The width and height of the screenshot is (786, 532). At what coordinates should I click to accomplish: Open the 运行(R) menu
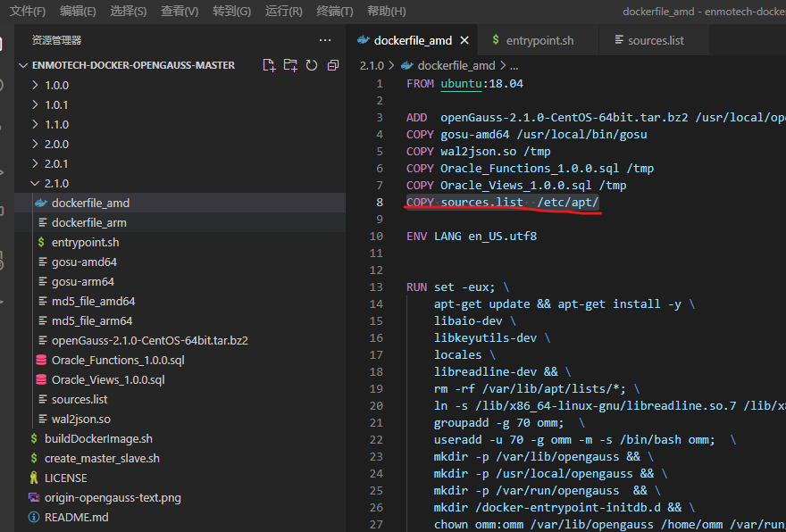pyautogui.click(x=284, y=11)
